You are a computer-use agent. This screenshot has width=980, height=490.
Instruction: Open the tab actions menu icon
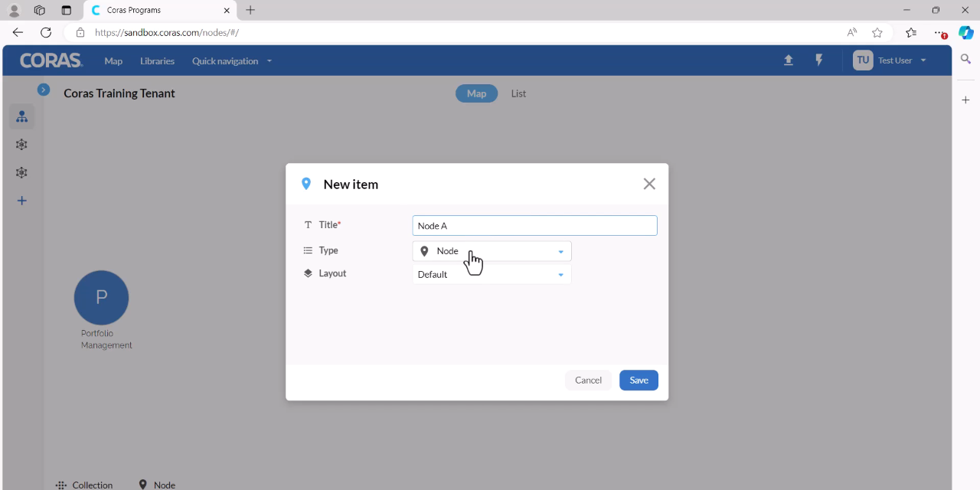(67, 10)
